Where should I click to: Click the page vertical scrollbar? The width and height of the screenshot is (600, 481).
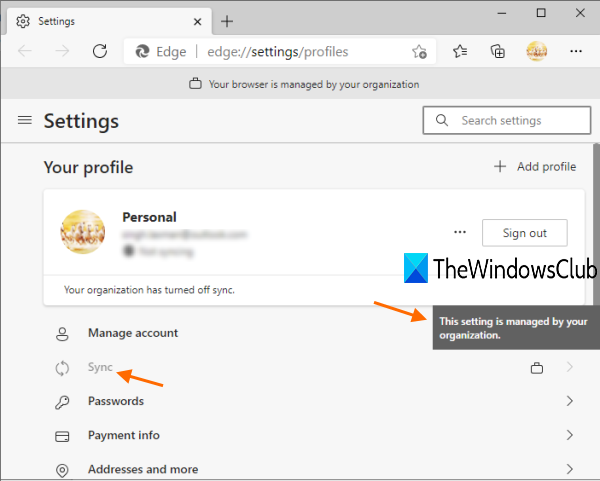(596, 222)
